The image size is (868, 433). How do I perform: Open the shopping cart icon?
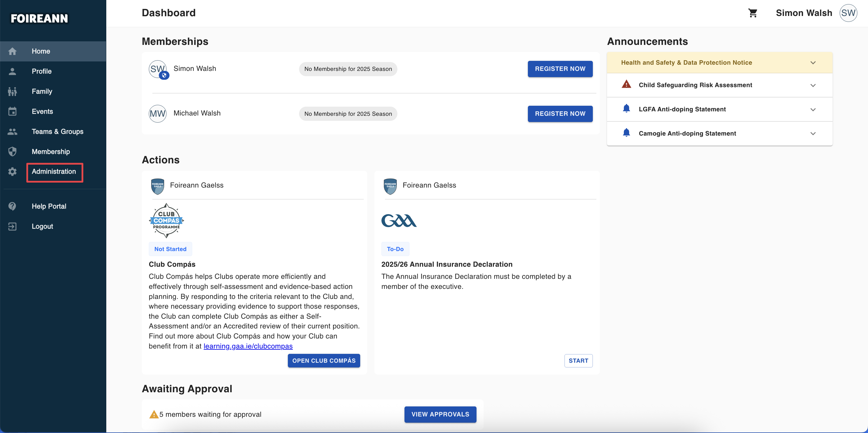coord(753,13)
